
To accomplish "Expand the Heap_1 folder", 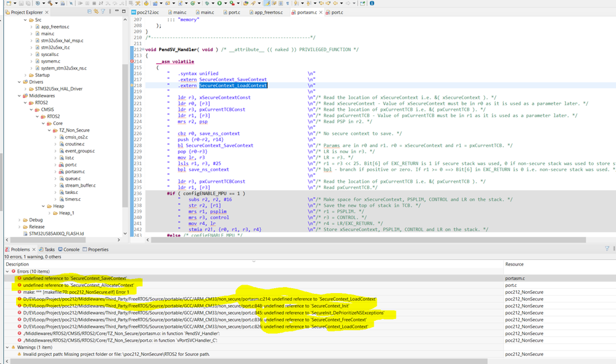I will coord(49,213).
